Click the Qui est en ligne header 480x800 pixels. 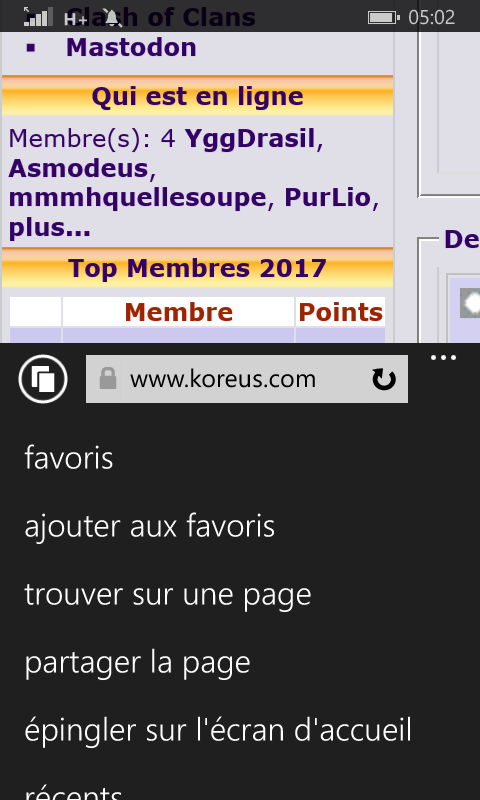tap(197, 96)
